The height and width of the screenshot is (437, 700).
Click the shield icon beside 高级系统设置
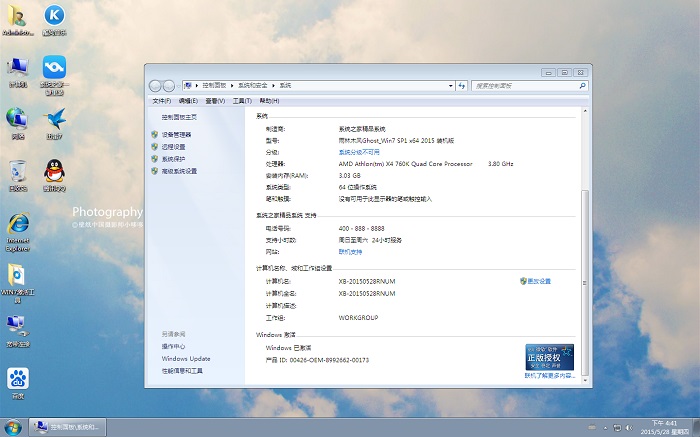tap(155, 171)
